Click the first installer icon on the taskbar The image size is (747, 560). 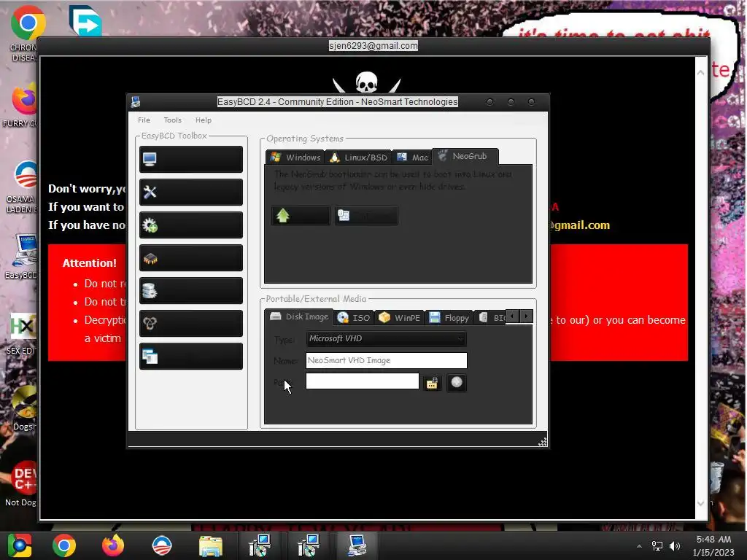pos(260,545)
